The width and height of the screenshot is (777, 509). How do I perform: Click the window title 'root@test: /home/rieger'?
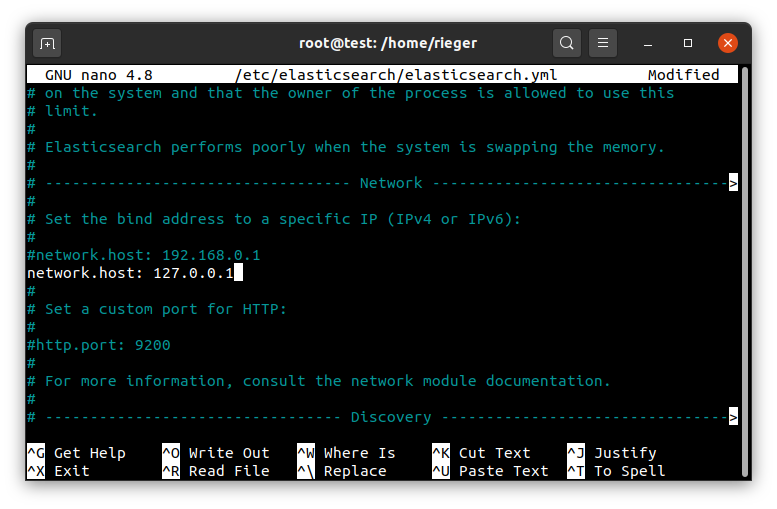388,43
